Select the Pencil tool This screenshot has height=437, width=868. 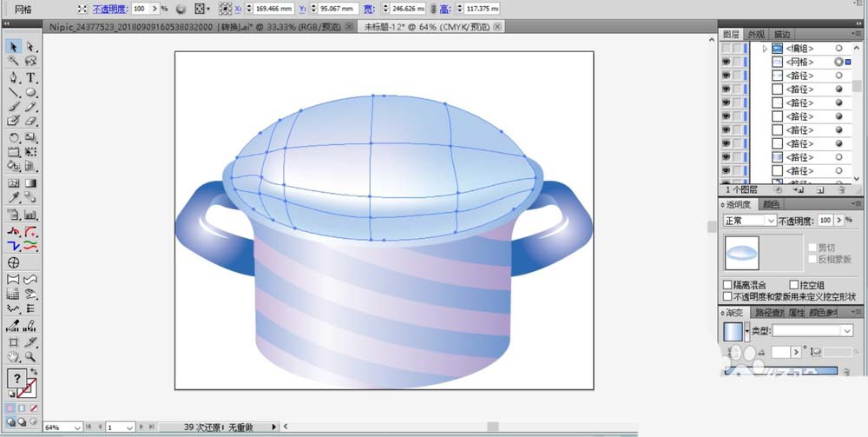(30, 106)
